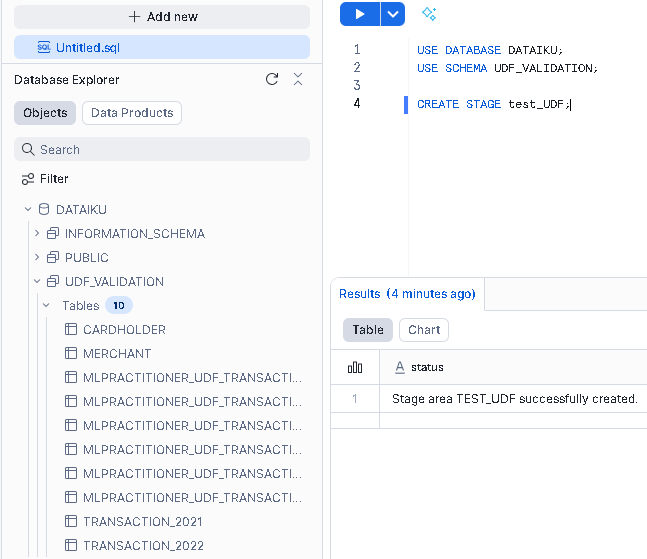Select Table view in results
The width and height of the screenshot is (647, 559).
click(368, 330)
